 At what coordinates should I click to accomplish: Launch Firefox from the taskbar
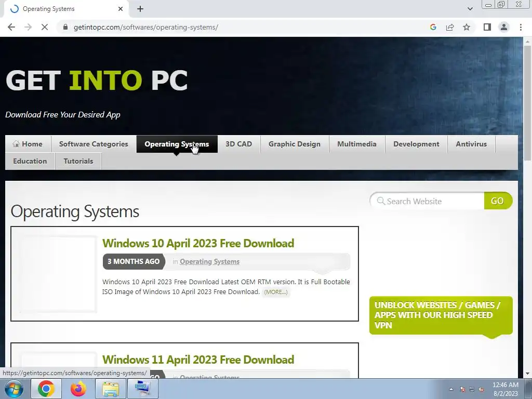tap(78, 389)
